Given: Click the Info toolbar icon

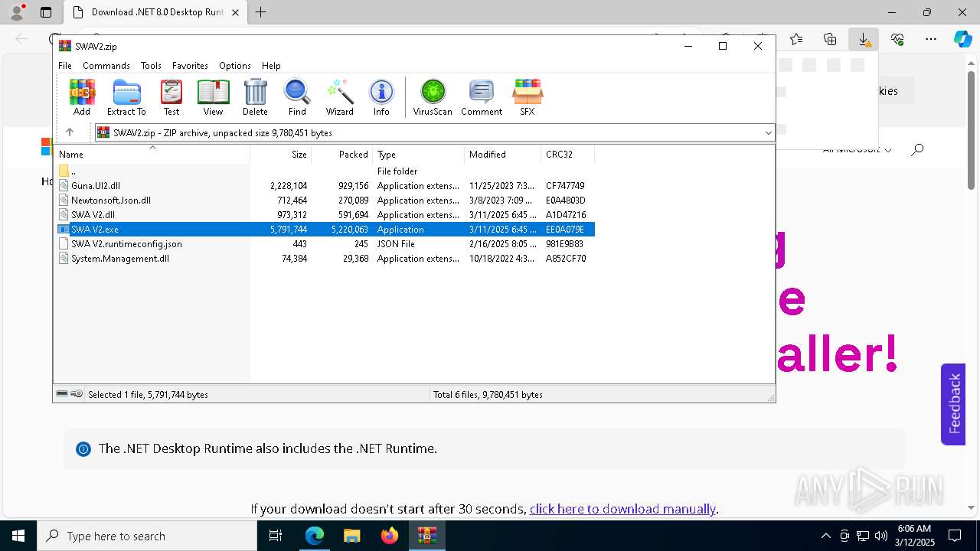Looking at the screenshot, I should [x=381, y=97].
